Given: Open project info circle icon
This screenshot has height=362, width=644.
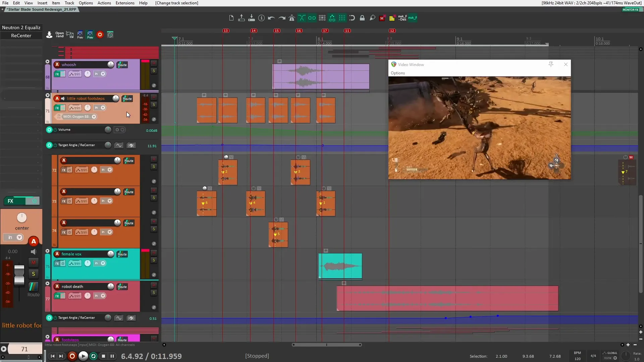Looking at the screenshot, I should [x=262, y=18].
